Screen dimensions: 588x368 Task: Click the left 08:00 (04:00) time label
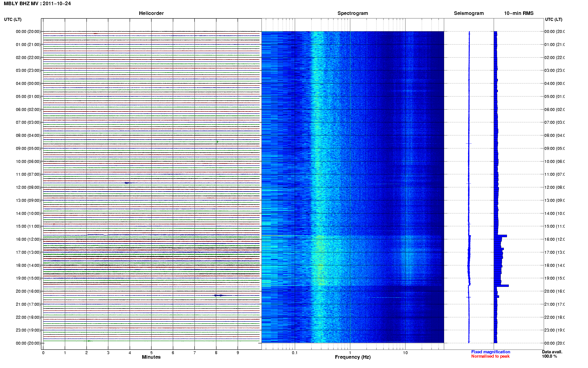(28, 135)
